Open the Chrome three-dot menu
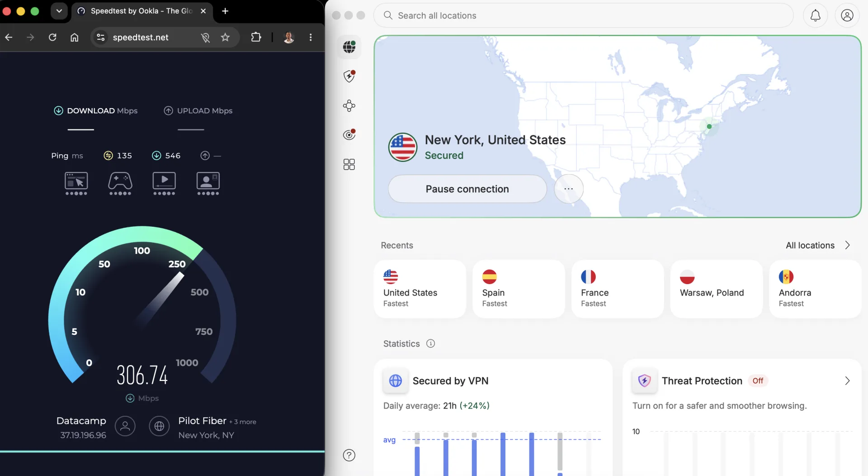The width and height of the screenshot is (868, 476). (311, 37)
